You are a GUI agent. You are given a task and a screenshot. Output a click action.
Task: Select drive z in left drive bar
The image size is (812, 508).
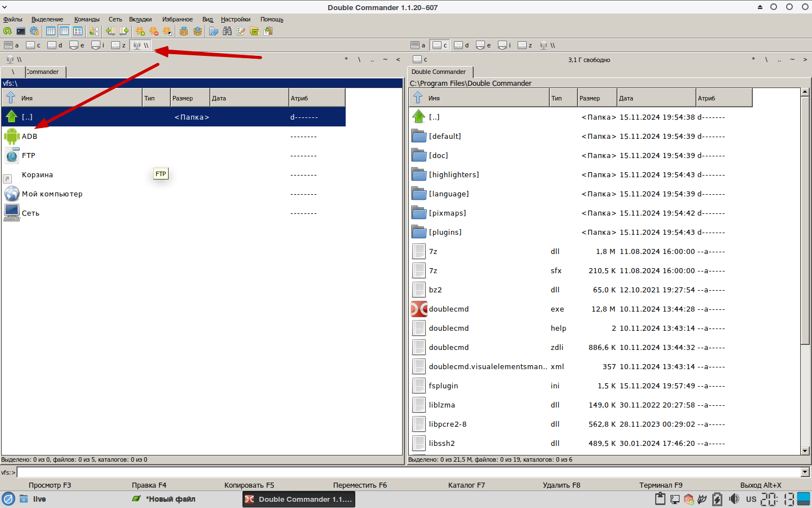(x=118, y=45)
